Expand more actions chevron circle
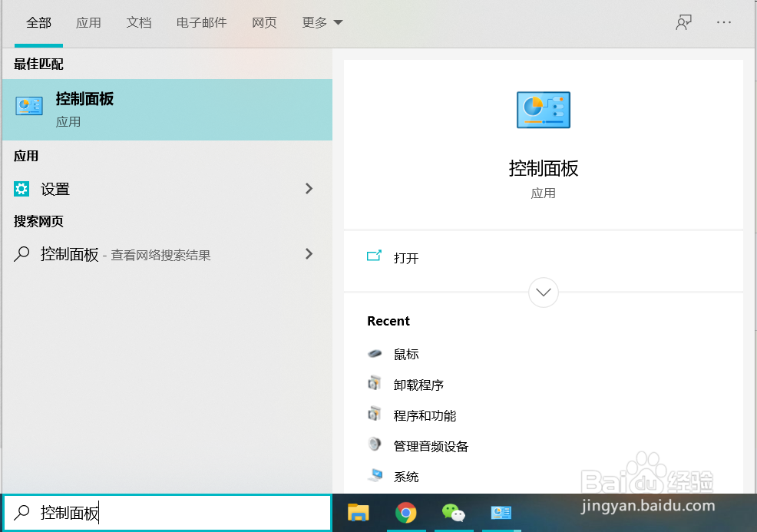The height and width of the screenshot is (532, 757). click(543, 292)
